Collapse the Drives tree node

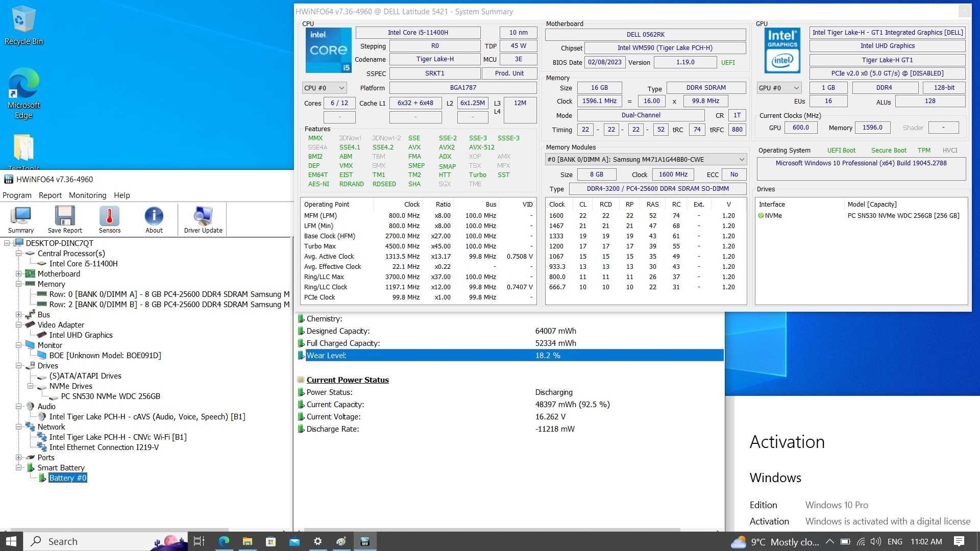[x=19, y=365]
